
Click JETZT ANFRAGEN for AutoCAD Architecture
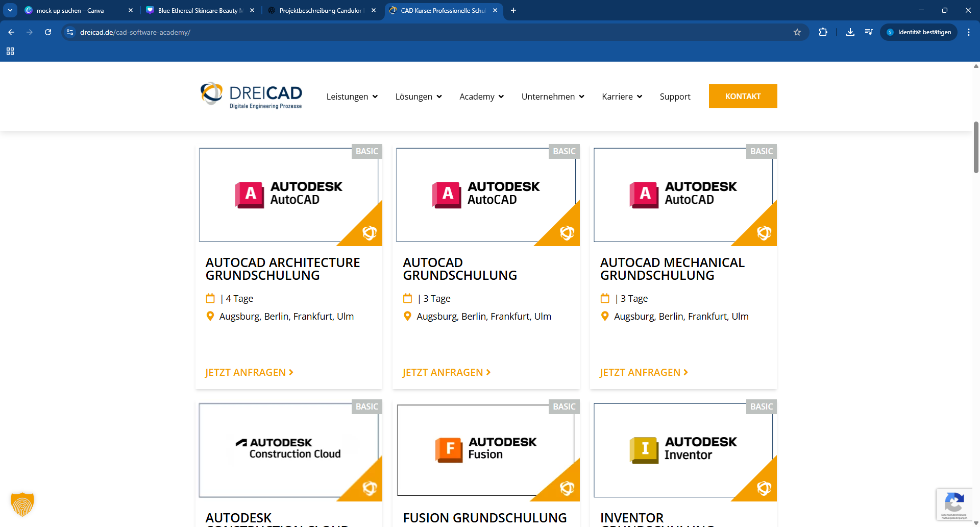click(249, 372)
